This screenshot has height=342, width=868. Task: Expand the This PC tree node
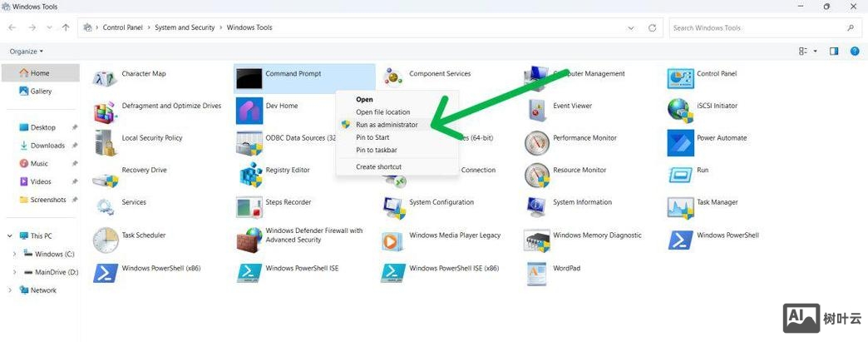[10, 236]
